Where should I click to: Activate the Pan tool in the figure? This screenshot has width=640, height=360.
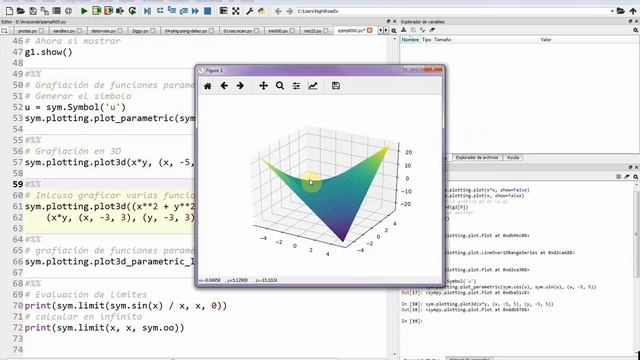click(263, 86)
